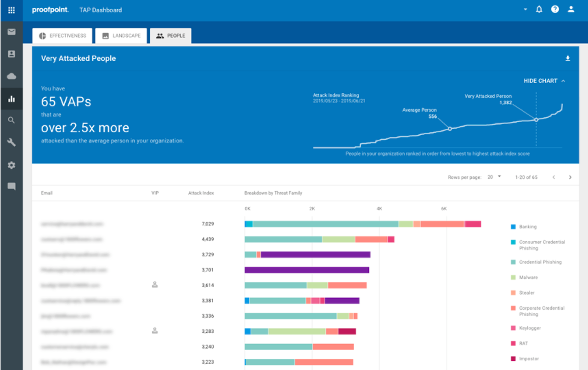Viewport: 588px width, 370px height.
Task: View notifications via the bell icon
Action: pos(539,9)
